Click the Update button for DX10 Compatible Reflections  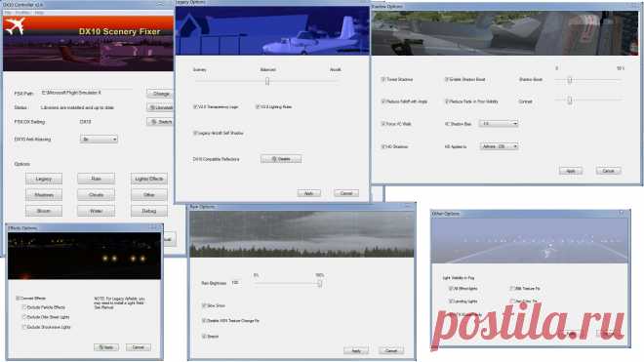[281, 159]
